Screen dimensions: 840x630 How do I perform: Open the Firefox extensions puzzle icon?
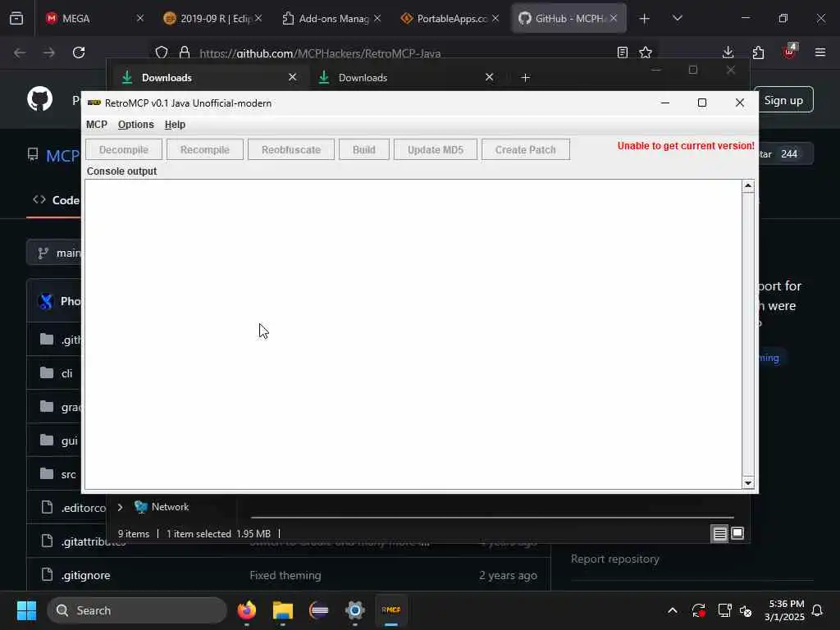(758, 52)
